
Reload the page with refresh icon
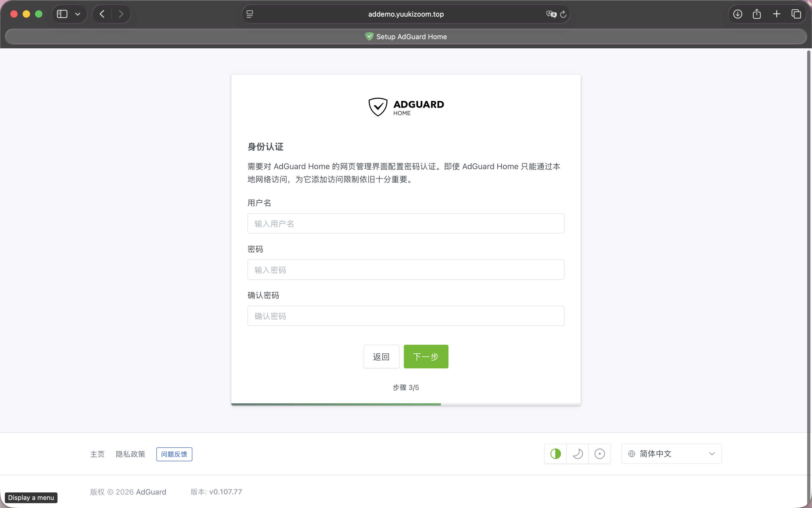(x=563, y=14)
